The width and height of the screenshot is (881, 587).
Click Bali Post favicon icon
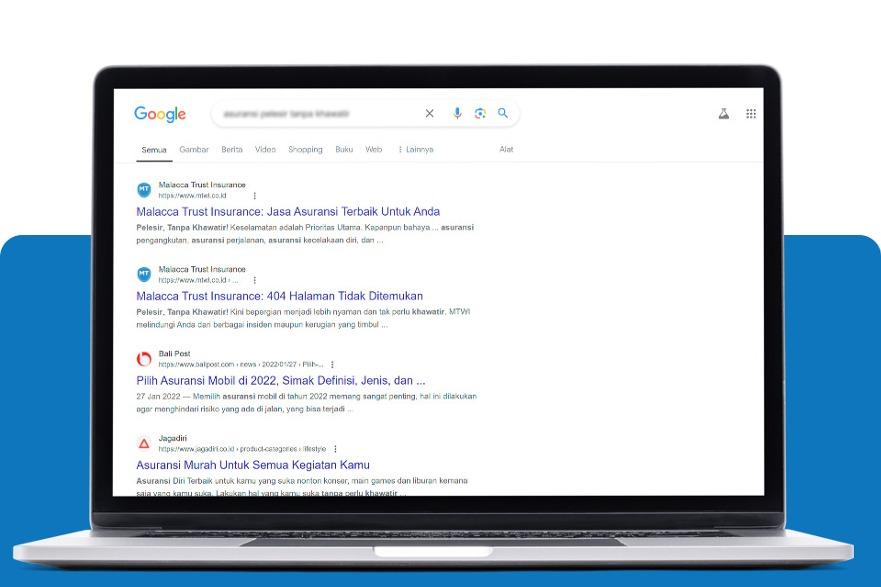tap(144, 359)
